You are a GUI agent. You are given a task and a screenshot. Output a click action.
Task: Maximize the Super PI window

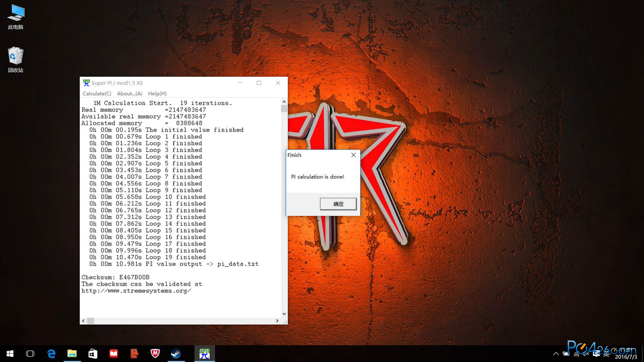[259, 83]
